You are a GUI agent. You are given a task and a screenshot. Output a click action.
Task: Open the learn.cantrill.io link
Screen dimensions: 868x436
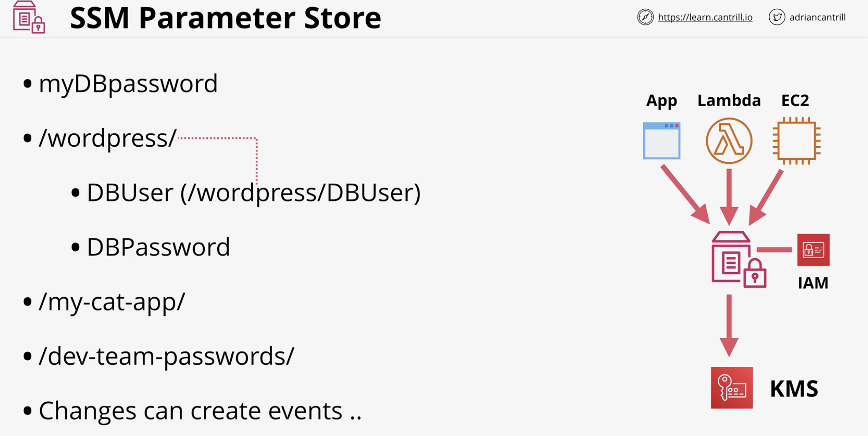705,17
